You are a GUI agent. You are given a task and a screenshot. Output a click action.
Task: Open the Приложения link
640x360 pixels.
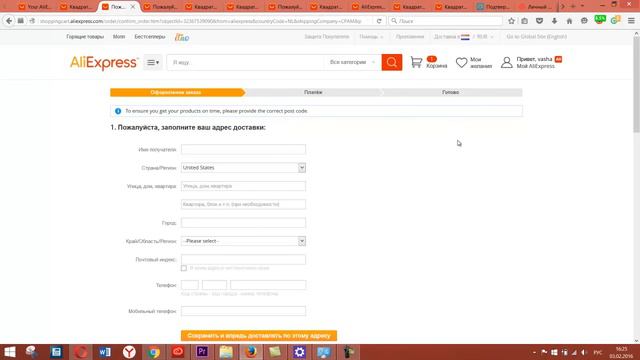coord(410,37)
